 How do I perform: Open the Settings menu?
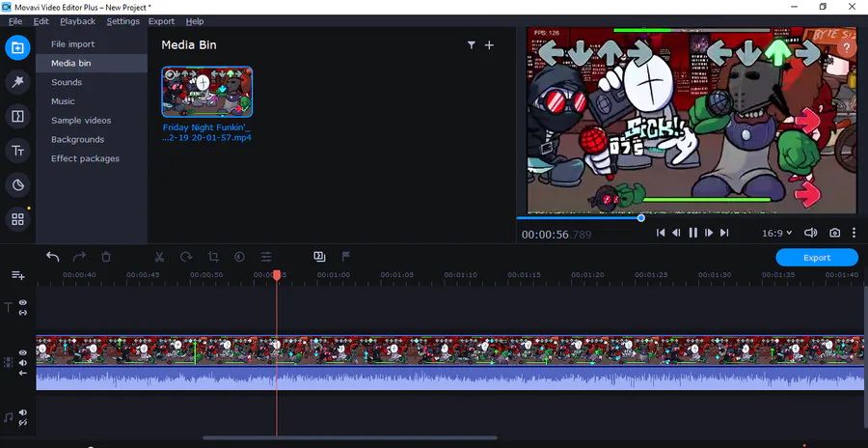[122, 21]
